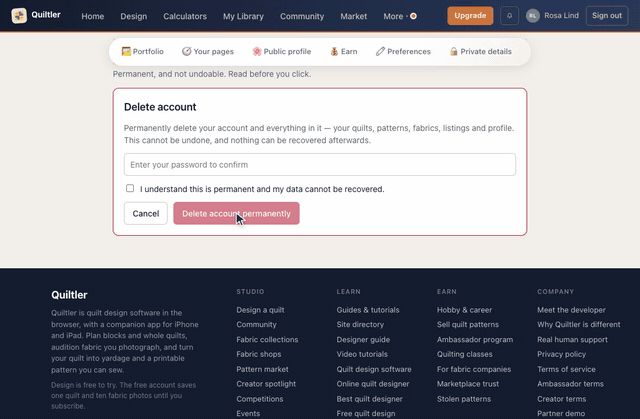The height and width of the screenshot is (419, 640).
Task: Click the Rosa Lind avatar
Action: point(533,16)
